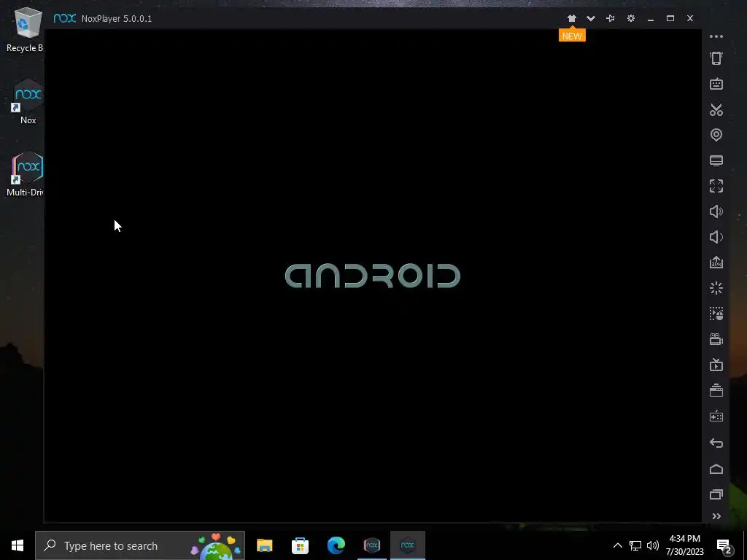747x560 pixels.
Task: Click the shake/rotate phone icon
Action: 716,58
